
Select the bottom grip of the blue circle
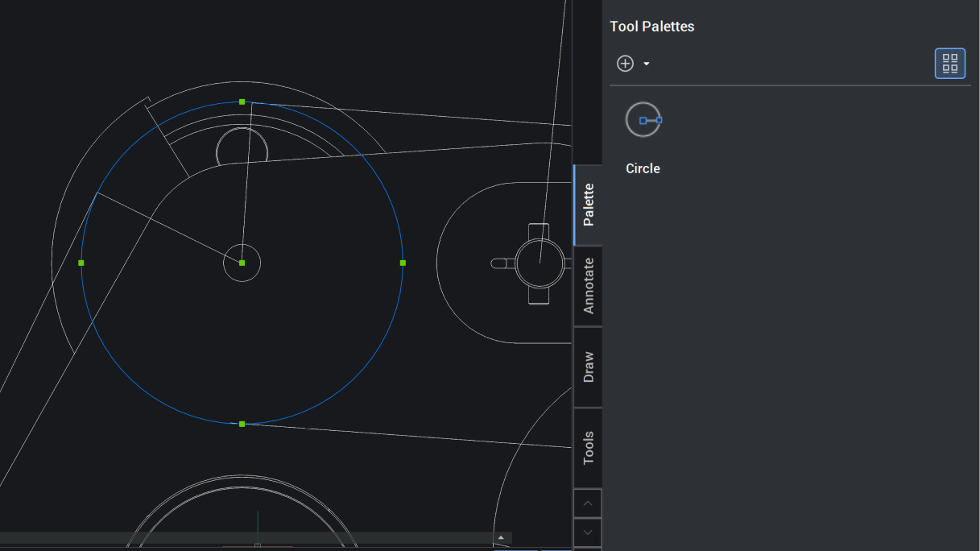coord(242,424)
